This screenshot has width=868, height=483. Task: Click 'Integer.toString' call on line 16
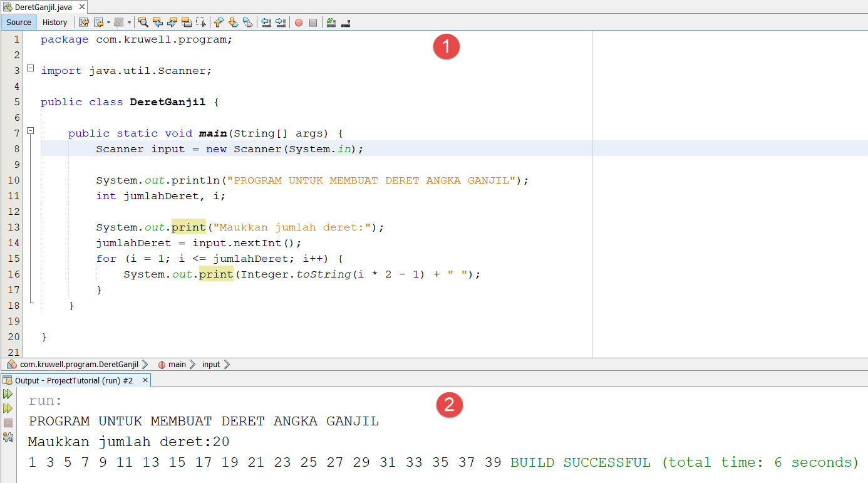[x=296, y=274]
